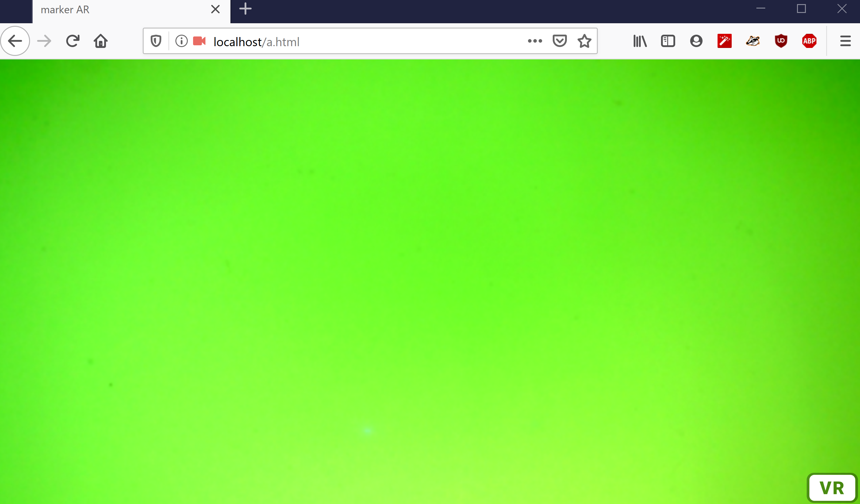Toggle the sidebar view
Screen dimensions: 860x504
tap(668, 41)
